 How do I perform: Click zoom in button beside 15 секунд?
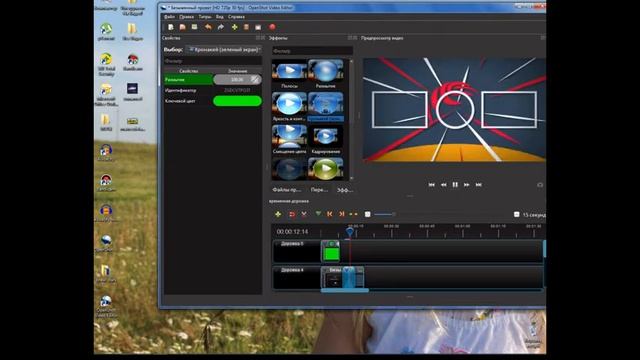click(x=516, y=214)
